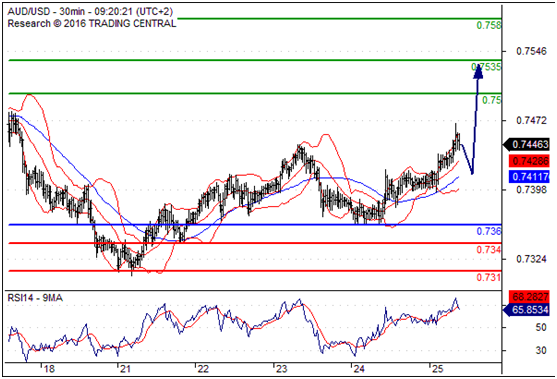Click the AUD/USD - 30min chart title
Screen dimensions: 557x379
[90, 12]
